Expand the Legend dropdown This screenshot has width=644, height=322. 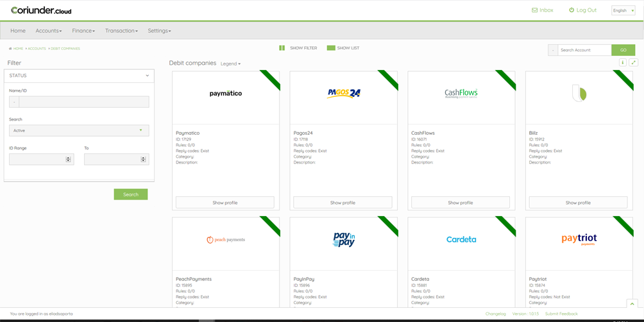[230, 64]
